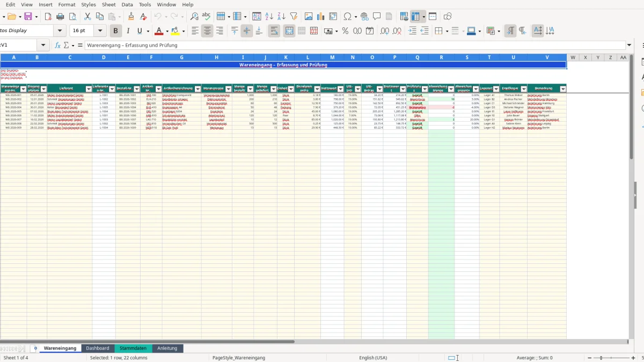Viewport: 644px width, 362px height.
Task: Open conditional formatting icon
Action: 491,31
